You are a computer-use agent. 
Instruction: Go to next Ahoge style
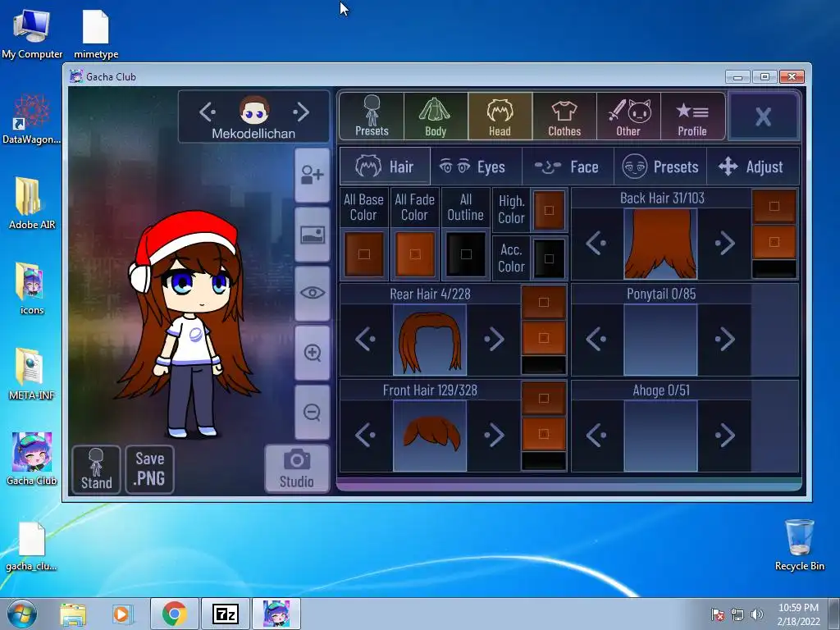pyautogui.click(x=725, y=435)
